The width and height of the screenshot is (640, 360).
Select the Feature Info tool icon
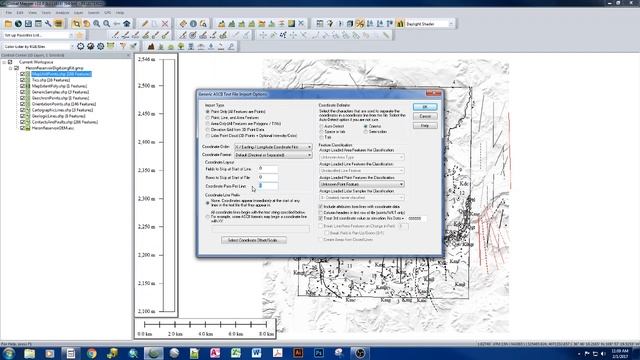[x=193, y=24]
